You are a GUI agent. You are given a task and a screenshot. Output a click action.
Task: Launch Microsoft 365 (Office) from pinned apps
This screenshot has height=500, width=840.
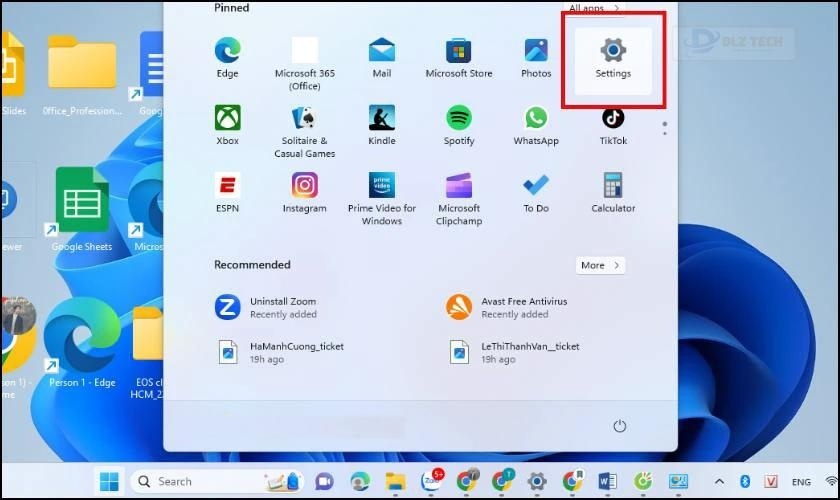pyautogui.click(x=304, y=63)
